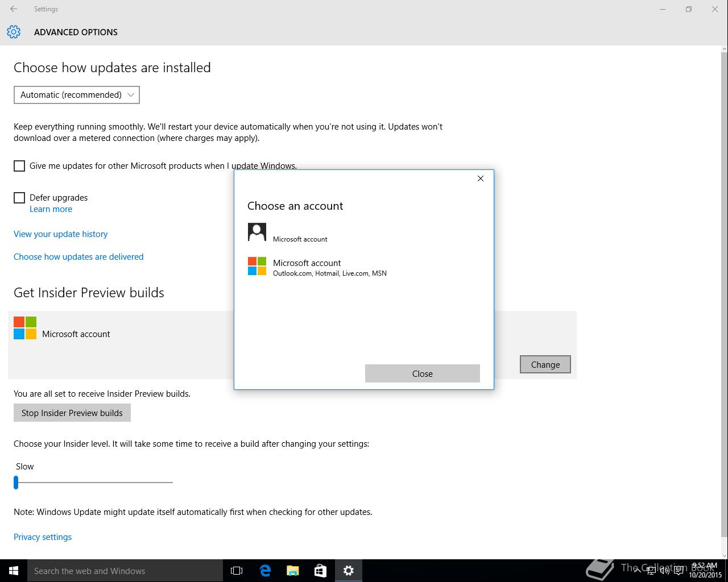This screenshot has height=582, width=728.
Task: Click the Change account button
Action: 545,365
